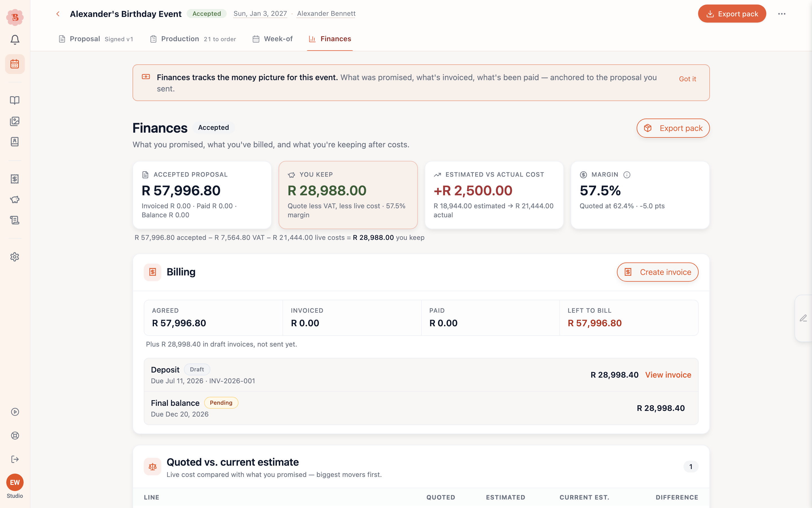Click the DIFFERENCE column header
This screenshot has width=812, height=508.
tap(677, 497)
